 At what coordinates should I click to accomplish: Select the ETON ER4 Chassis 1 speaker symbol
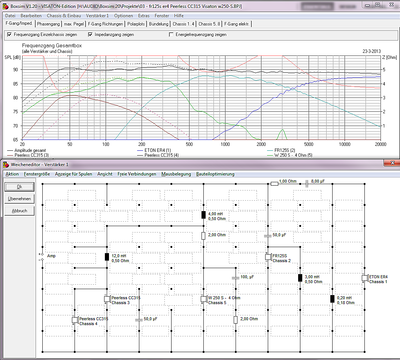[x=365, y=278]
